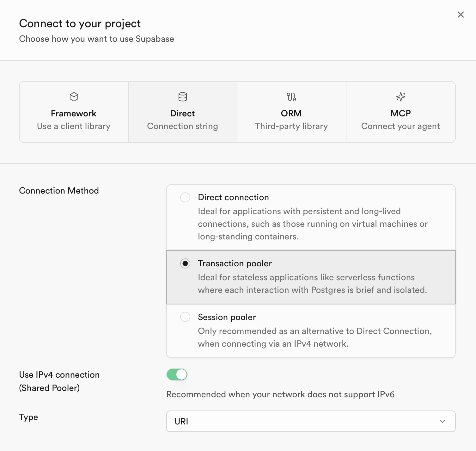Choose the Session pooler radio option
The height and width of the screenshot is (451, 476).
tap(185, 317)
